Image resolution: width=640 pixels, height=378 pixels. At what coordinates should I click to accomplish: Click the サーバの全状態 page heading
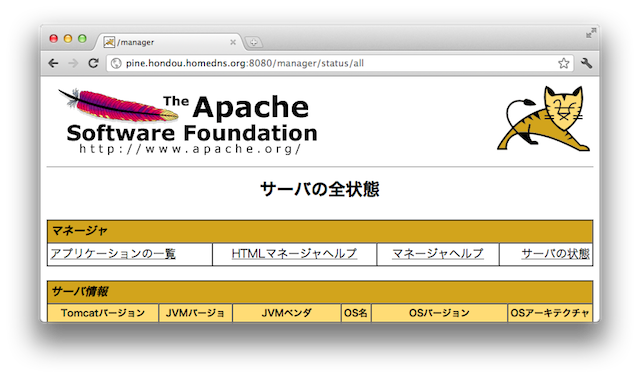click(320, 189)
